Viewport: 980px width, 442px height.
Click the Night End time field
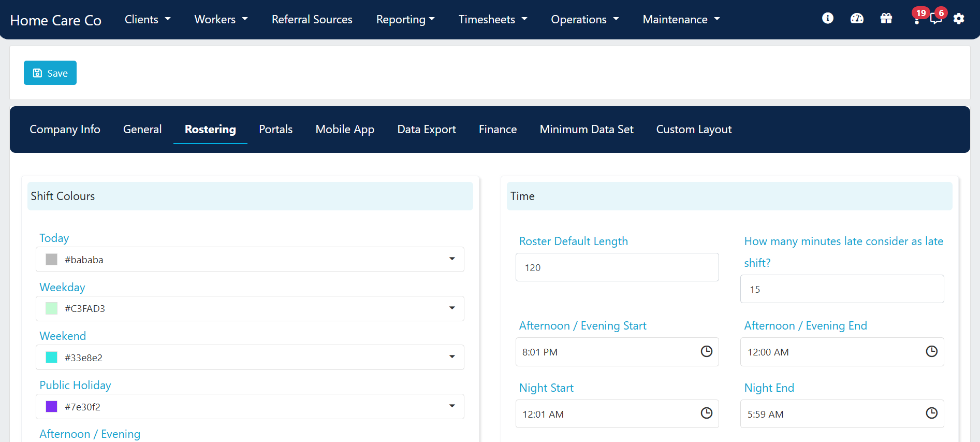[842, 414]
